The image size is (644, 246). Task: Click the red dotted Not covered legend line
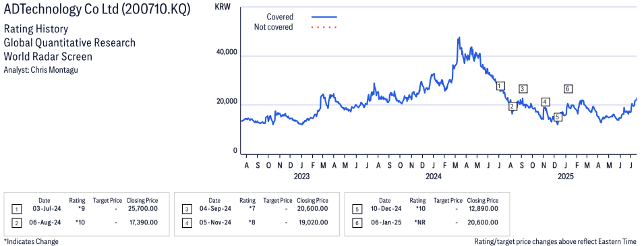pos(324,28)
